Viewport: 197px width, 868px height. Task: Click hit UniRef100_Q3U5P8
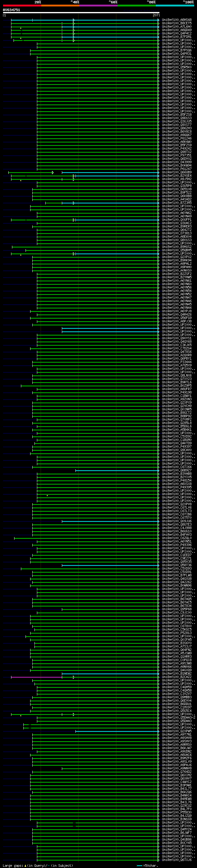[177, 186]
